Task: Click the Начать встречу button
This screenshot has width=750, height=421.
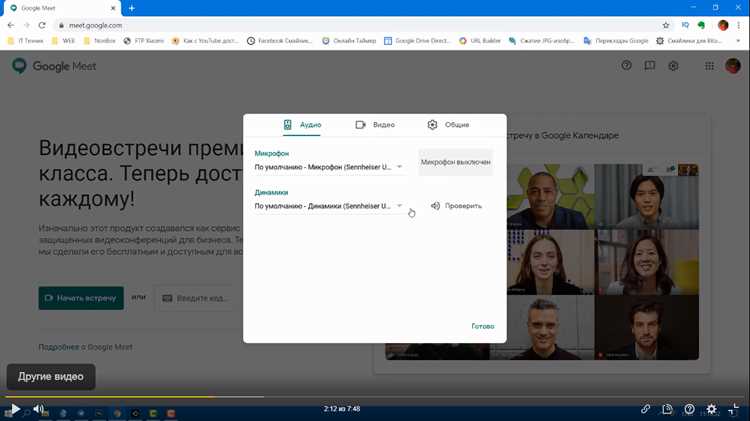Action: tap(81, 298)
